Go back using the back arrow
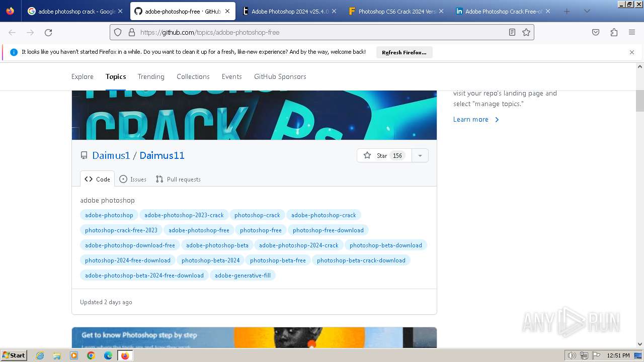The height and width of the screenshot is (362, 644). (x=12, y=32)
